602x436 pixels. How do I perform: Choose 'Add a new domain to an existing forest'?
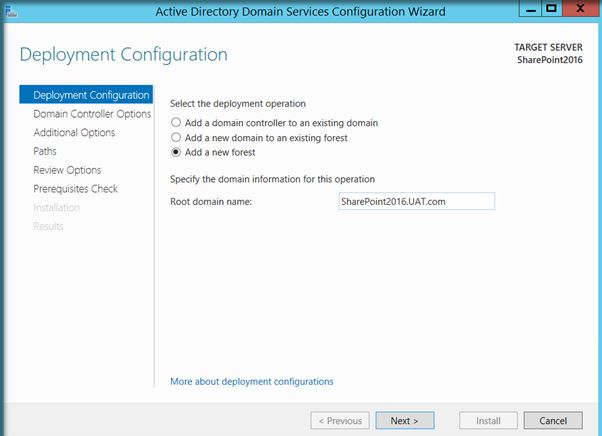pos(176,138)
